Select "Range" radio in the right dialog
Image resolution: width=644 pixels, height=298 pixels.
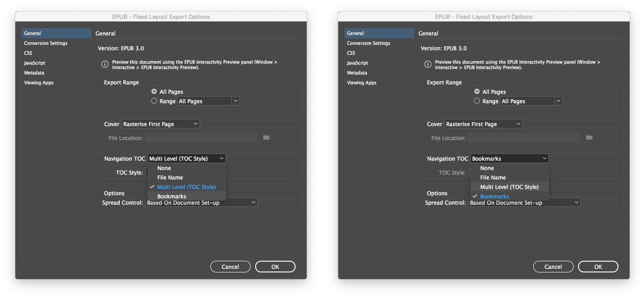pos(477,101)
